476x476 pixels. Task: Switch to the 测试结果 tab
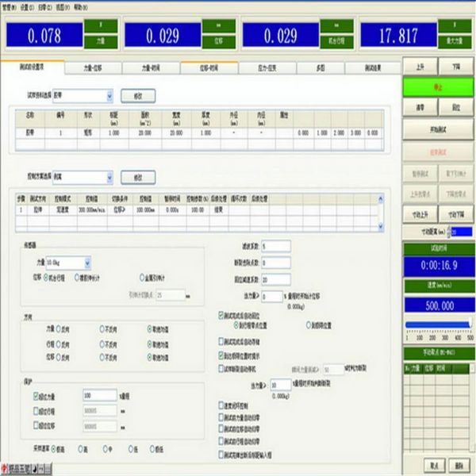coord(373,68)
